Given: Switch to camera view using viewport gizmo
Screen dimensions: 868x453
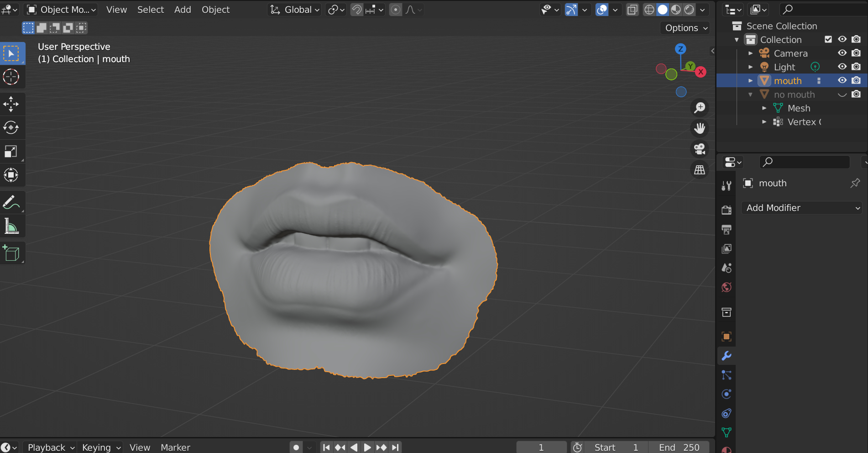Looking at the screenshot, I should point(700,149).
